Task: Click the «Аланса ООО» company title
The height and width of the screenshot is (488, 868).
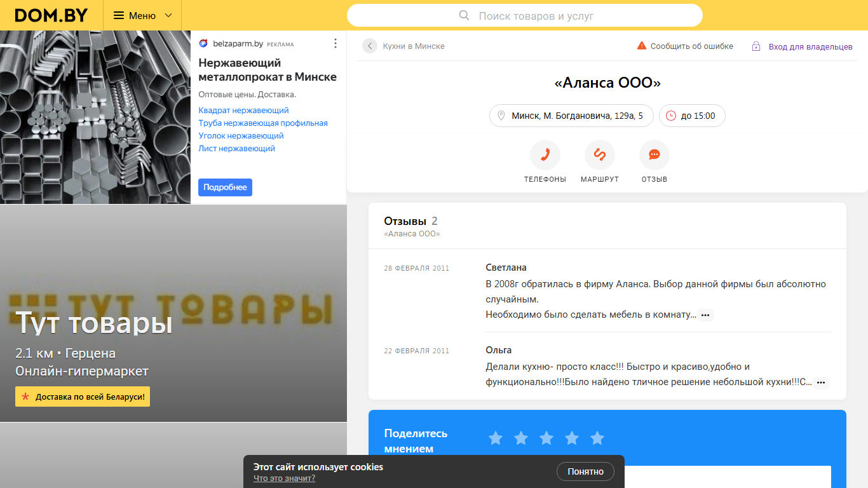Action: 607,83
